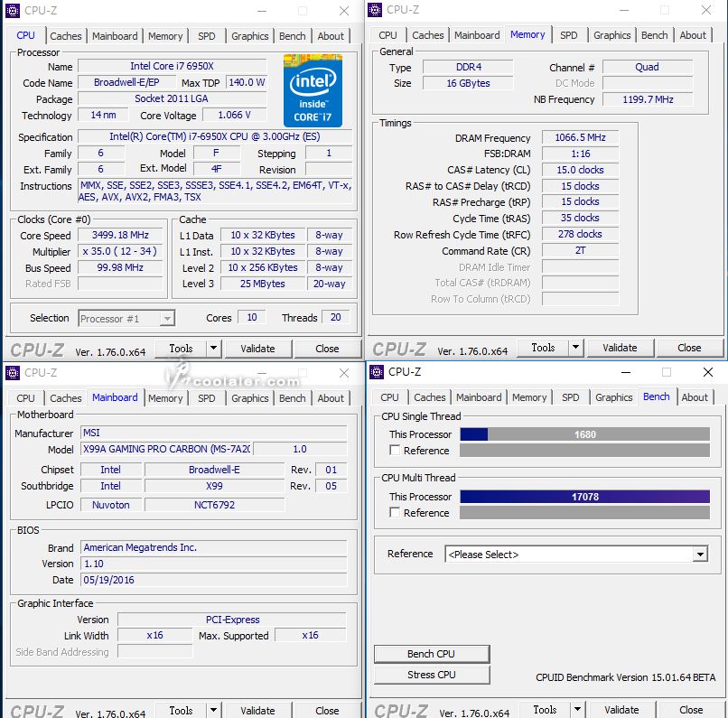Open Bench tab in CPU window
728x718 pixels.
pos(292,36)
